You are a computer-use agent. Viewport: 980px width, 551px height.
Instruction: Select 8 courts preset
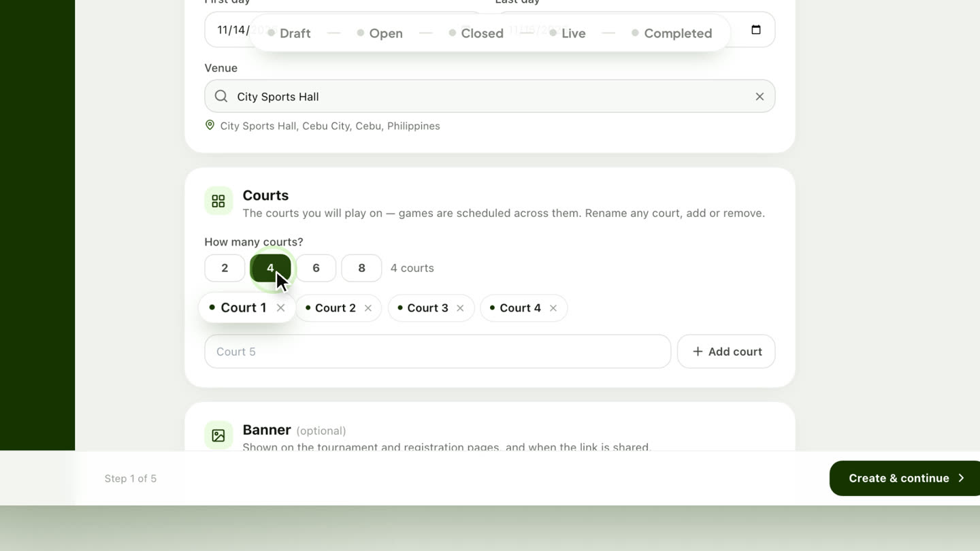pyautogui.click(x=361, y=268)
